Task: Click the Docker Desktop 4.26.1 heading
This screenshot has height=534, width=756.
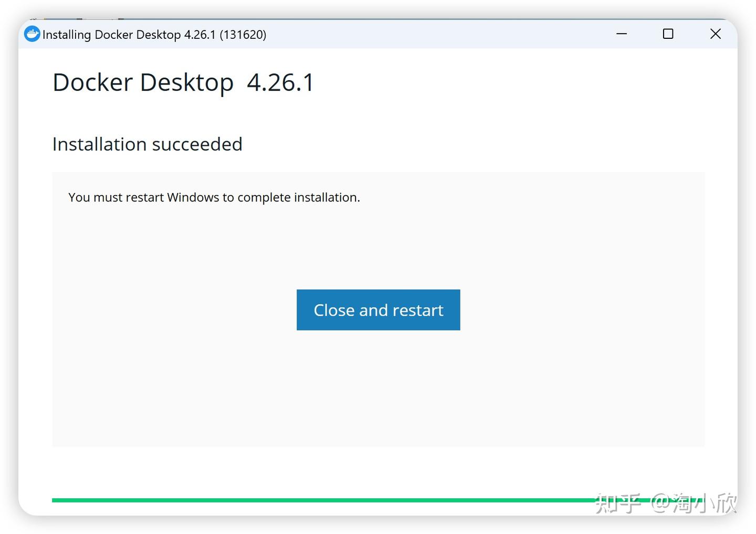Action: tap(183, 82)
